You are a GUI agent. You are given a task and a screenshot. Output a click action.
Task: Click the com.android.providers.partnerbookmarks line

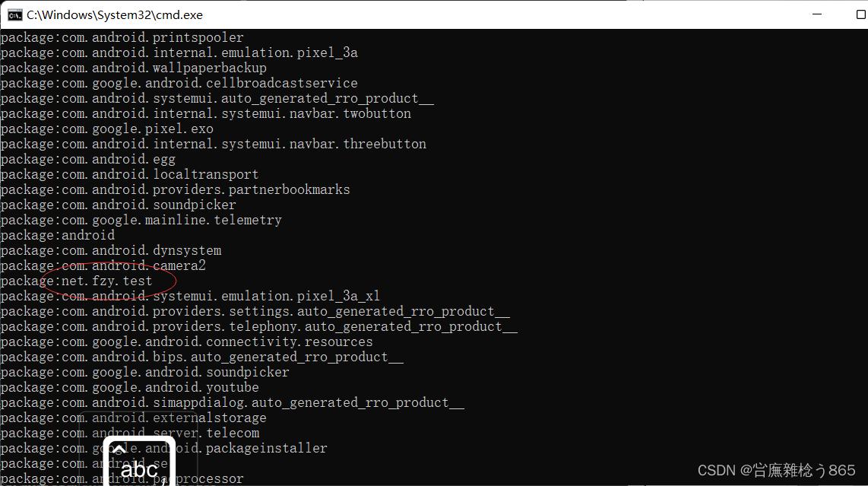(175, 189)
